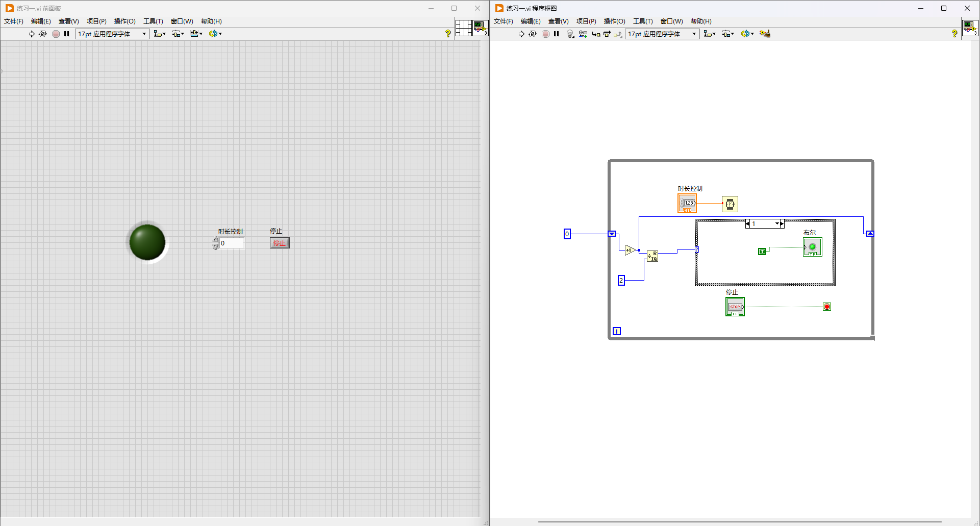Enable Highlight Execution lightbulb on block diagram
This screenshot has width=980, height=526.
click(569, 34)
